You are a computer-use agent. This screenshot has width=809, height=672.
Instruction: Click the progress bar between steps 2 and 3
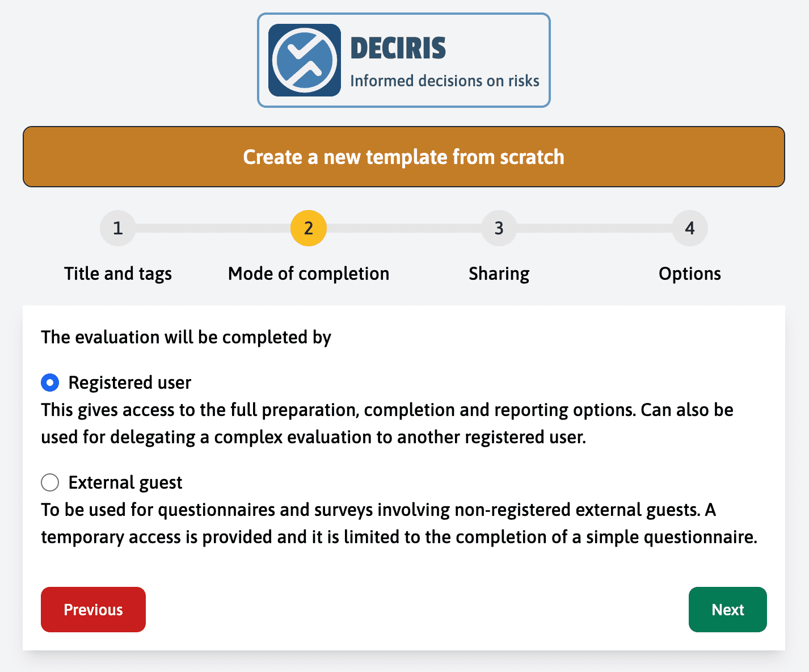pyautogui.click(x=403, y=228)
